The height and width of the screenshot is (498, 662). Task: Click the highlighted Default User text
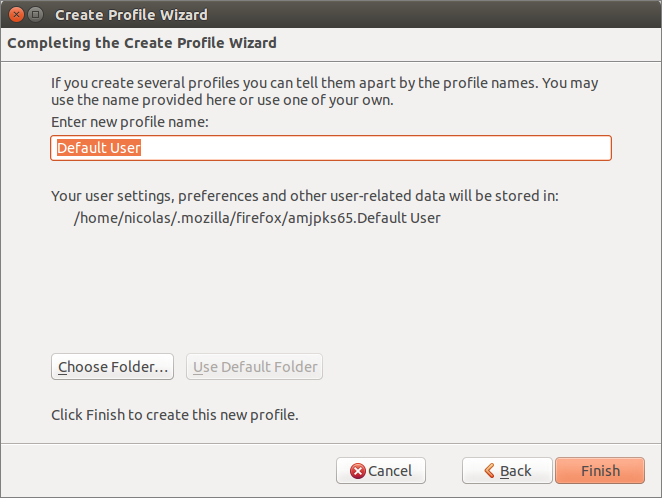(99, 148)
